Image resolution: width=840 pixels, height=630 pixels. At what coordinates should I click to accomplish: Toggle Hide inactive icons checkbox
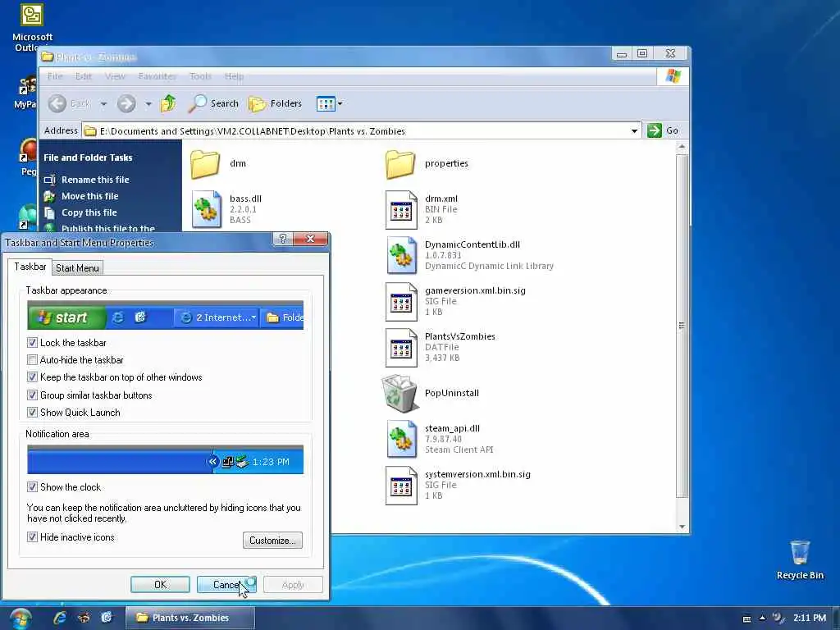tap(32, 536)
